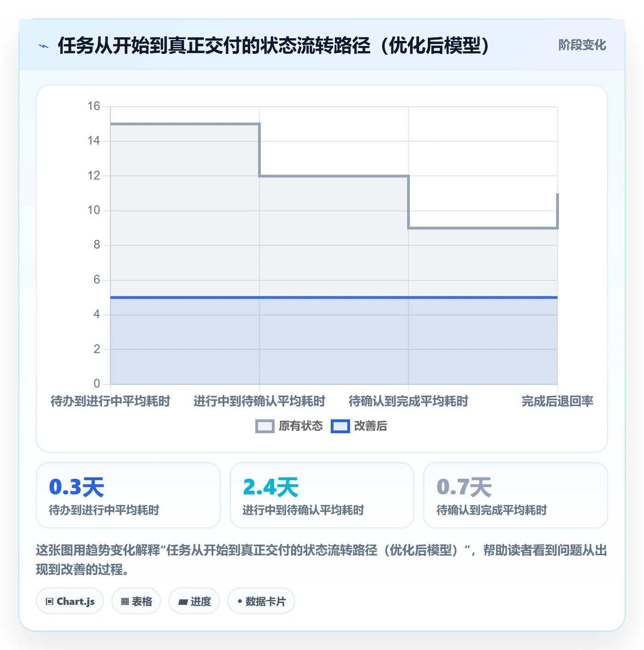Click the 阶段变化 label in the header
Screen dimensions: 644x650
582,45
